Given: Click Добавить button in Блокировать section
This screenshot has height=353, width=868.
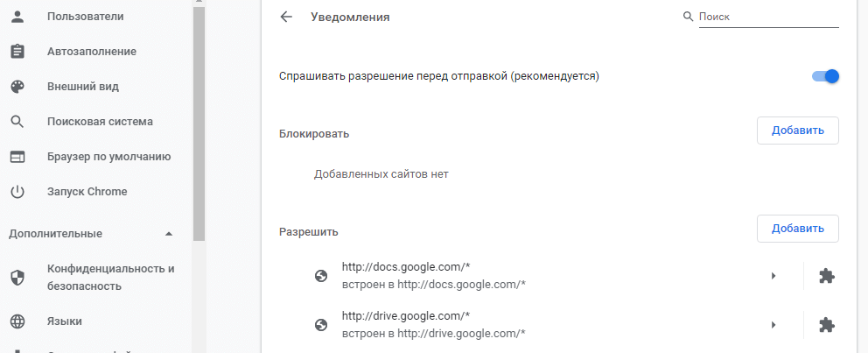Looking at the screenshot, I should point(798,131).
